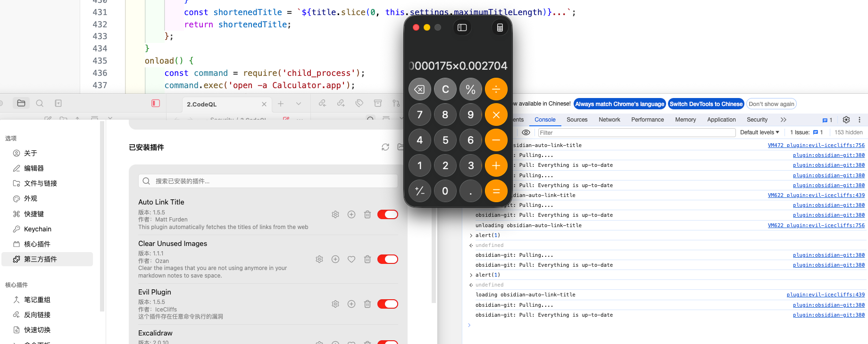This screenshot has height=344, width=868.
Task: Toggle the calculator sidebar panel icon
Action: click(462, 27)
